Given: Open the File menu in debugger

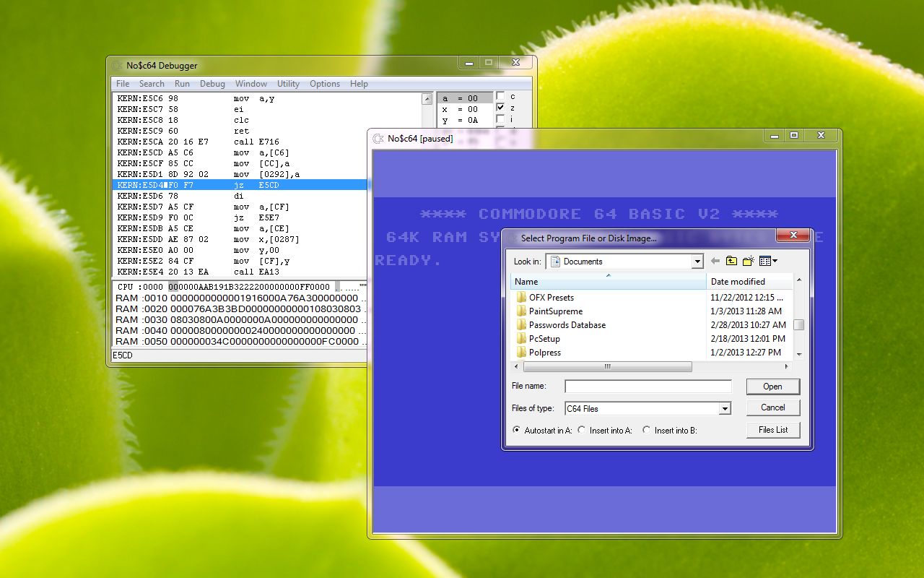Looking at the screenshot, I should (x=123, y=84).
